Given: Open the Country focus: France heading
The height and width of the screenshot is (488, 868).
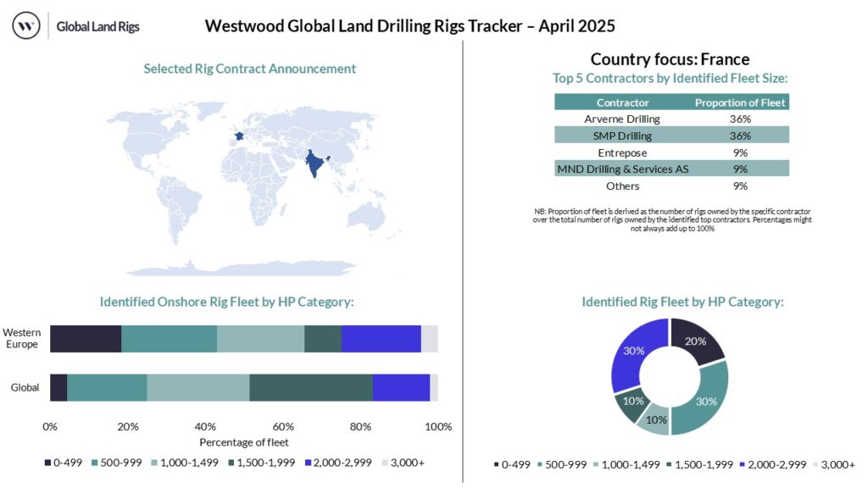Looking at the screenshot, I should [670, 59].
